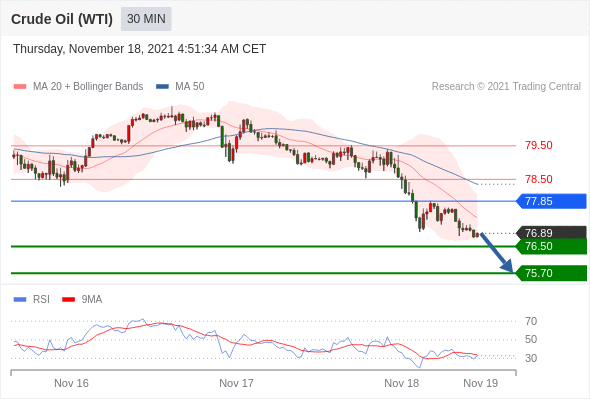This screenshot has width=590, height=400.
Task: Click the Research Trading Central copyright text
Action: [x=506, y=87]
